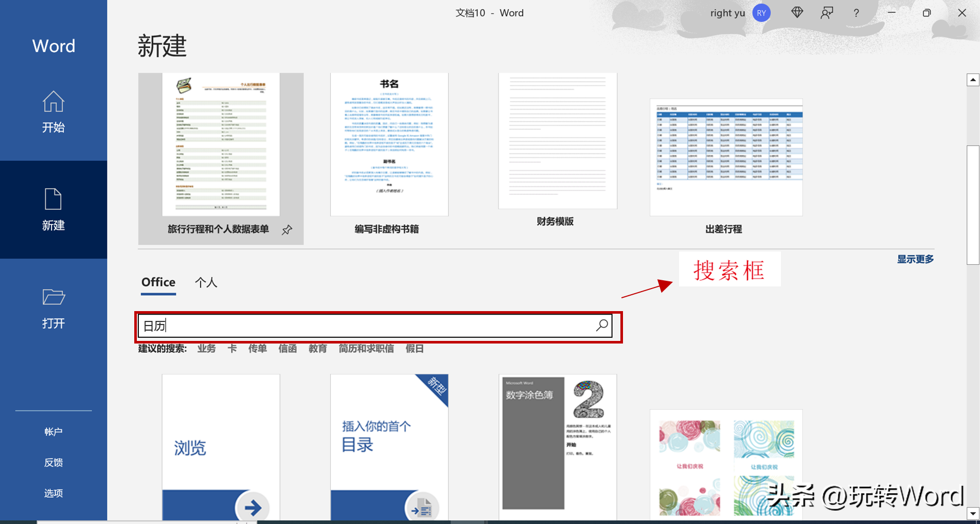Close the Word window
This screenshot has width=980, height=524.
(x=962, y=13)
